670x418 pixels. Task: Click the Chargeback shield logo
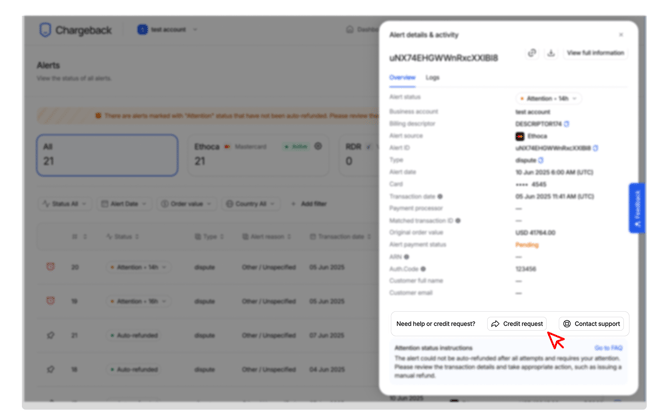tap(45, 30)
